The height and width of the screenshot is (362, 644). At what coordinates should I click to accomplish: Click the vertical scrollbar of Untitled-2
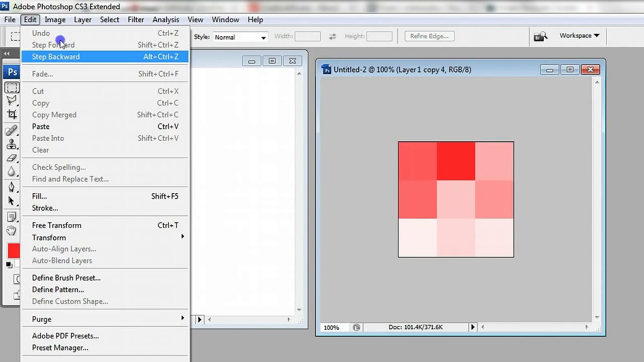click(597, 201)
